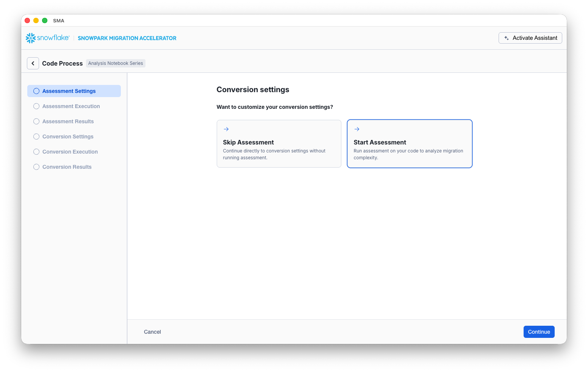This screenshot has width=588, height=372.
Task: Click the arrow icon on Skip Assessment card
Action: (226, 129)
